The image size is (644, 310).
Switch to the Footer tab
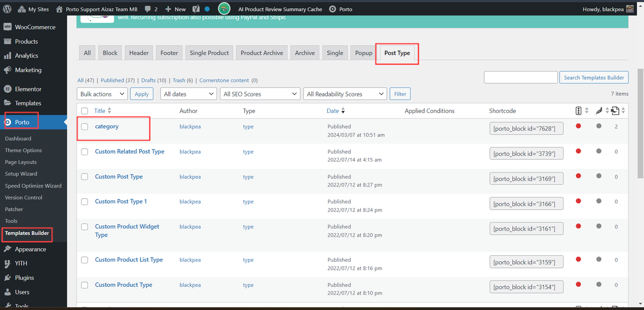coord(169,53)
